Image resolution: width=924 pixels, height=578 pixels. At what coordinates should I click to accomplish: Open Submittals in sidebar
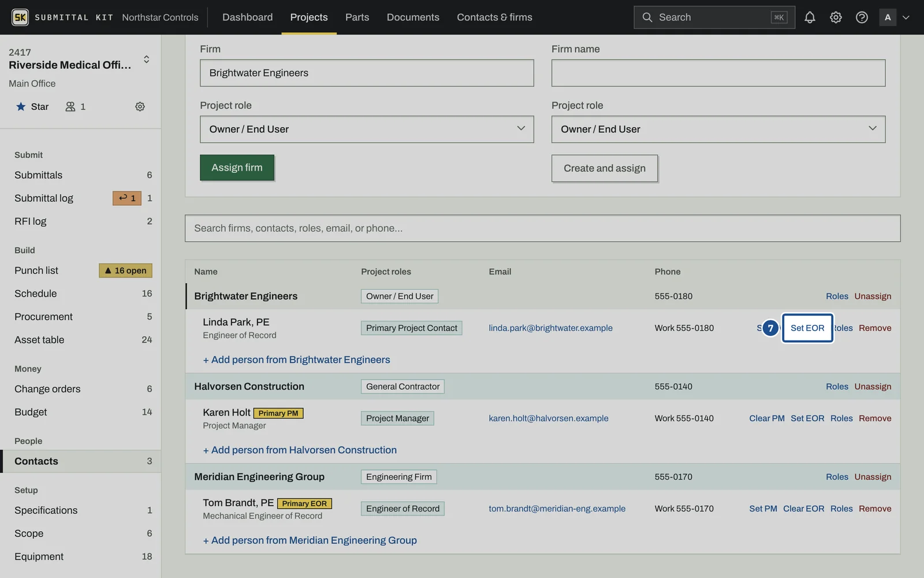(81, 175)
